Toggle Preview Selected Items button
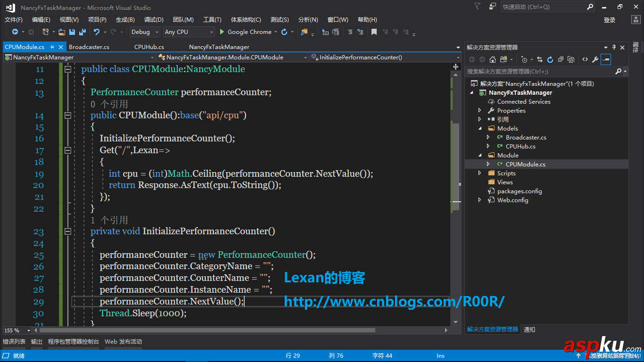This screenshot has width=644, height=362. [x=606, y=59]
